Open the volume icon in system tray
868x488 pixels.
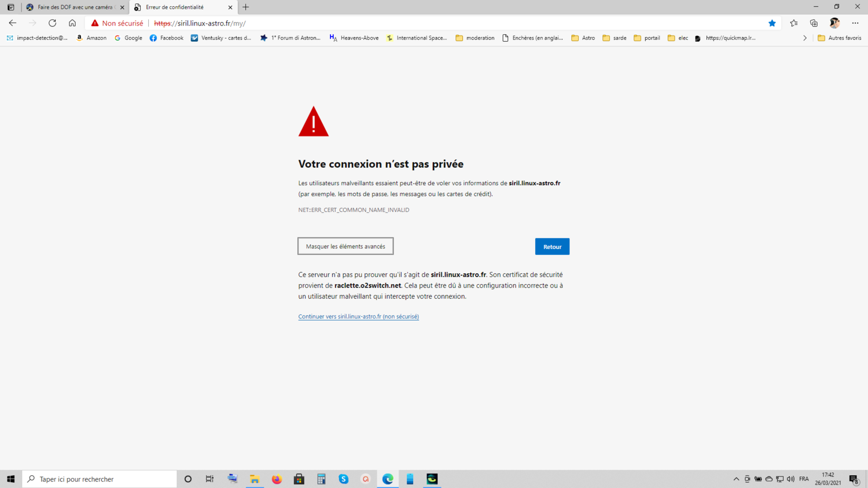[789, 479]
